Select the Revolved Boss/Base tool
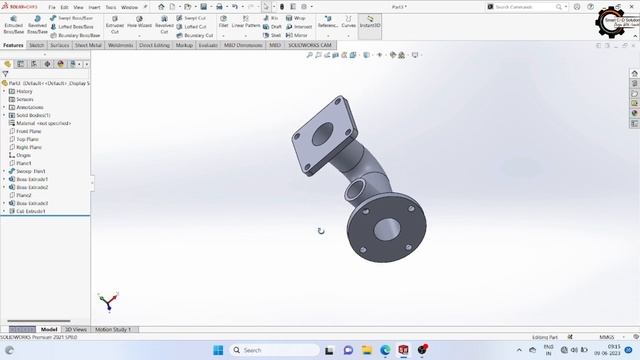Viewport: 640px width, 360px height. pos(37,25)
